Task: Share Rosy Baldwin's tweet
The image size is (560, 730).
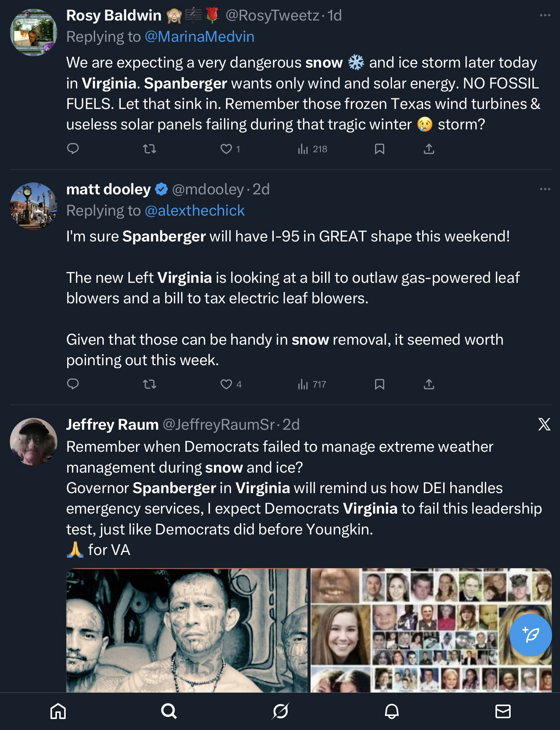Action: [429, 149]
